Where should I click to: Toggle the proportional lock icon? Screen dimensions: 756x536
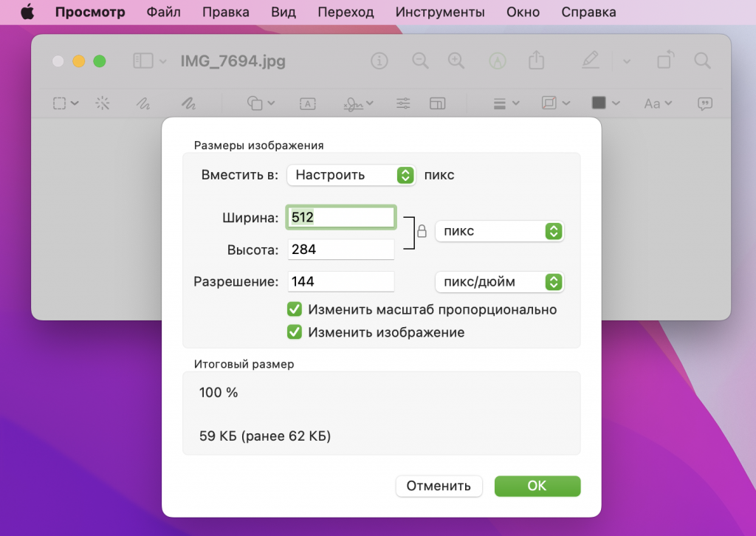click(422, 231)
